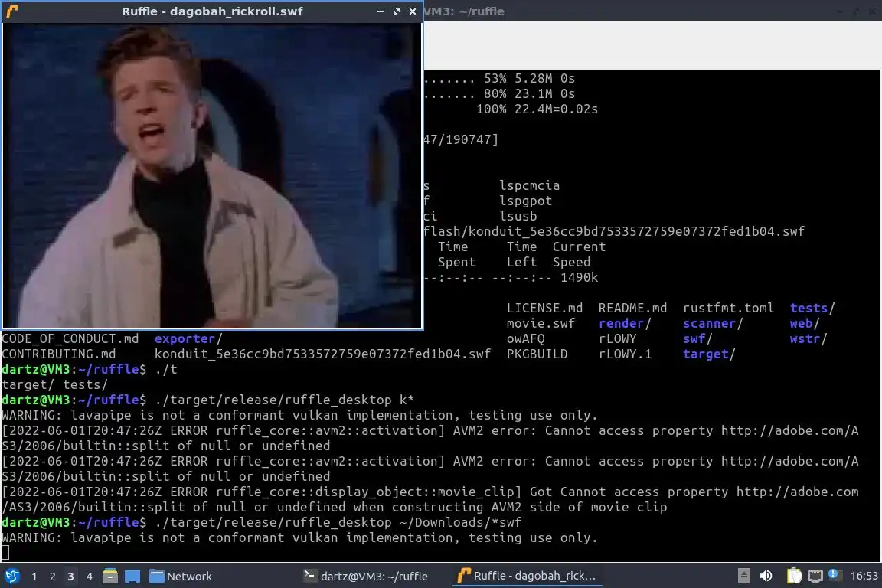Open the Network folder in taskbar
The image size is (882, 588).
[181, 577]
